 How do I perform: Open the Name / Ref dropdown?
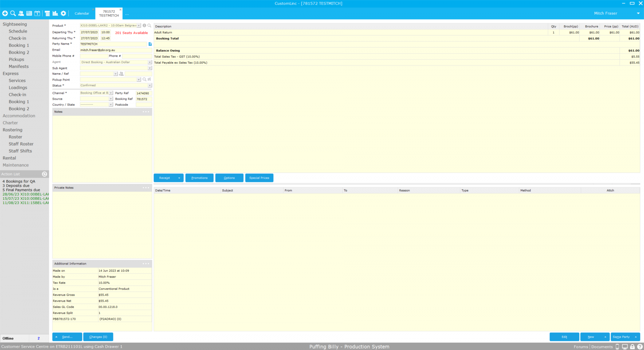pos(115,74)
